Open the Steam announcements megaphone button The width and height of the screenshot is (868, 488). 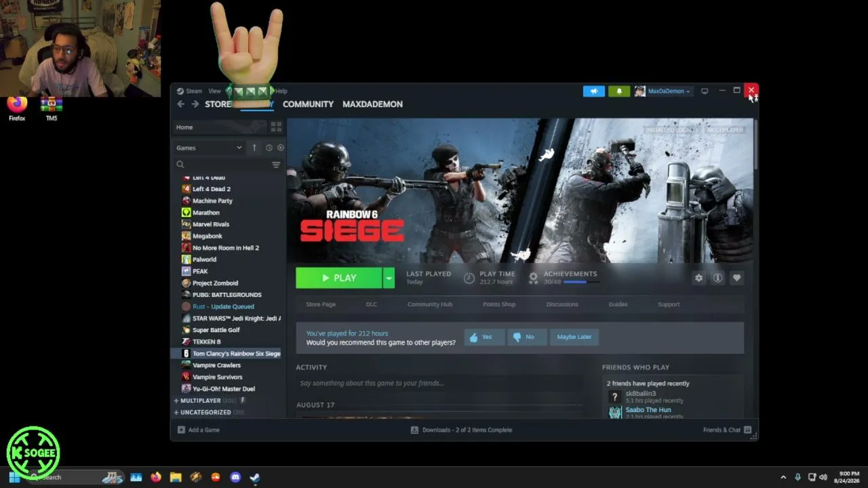593,91
